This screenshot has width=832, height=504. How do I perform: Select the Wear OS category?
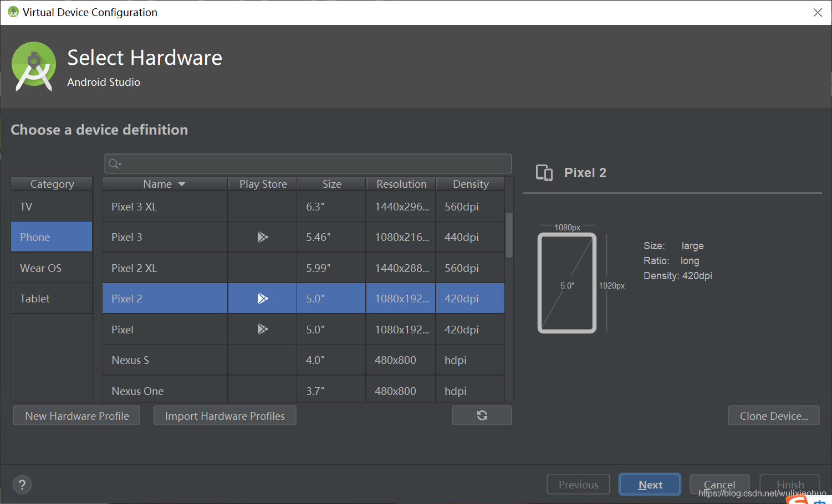(x=52, y=268)
